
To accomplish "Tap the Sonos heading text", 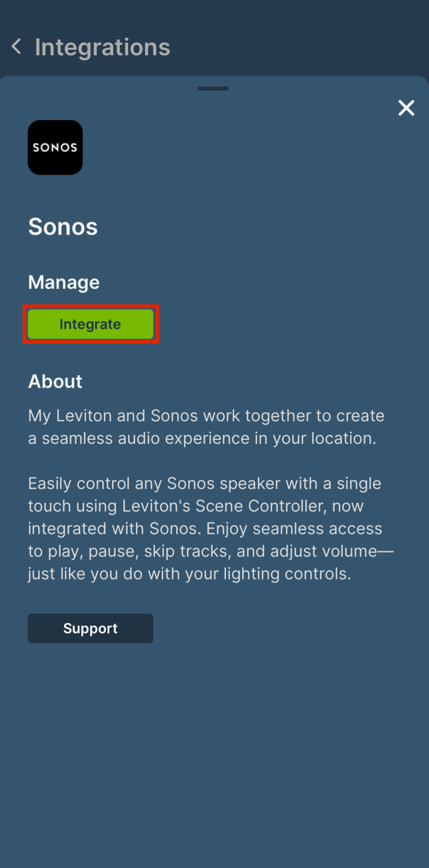I will (x=63, y=227).
